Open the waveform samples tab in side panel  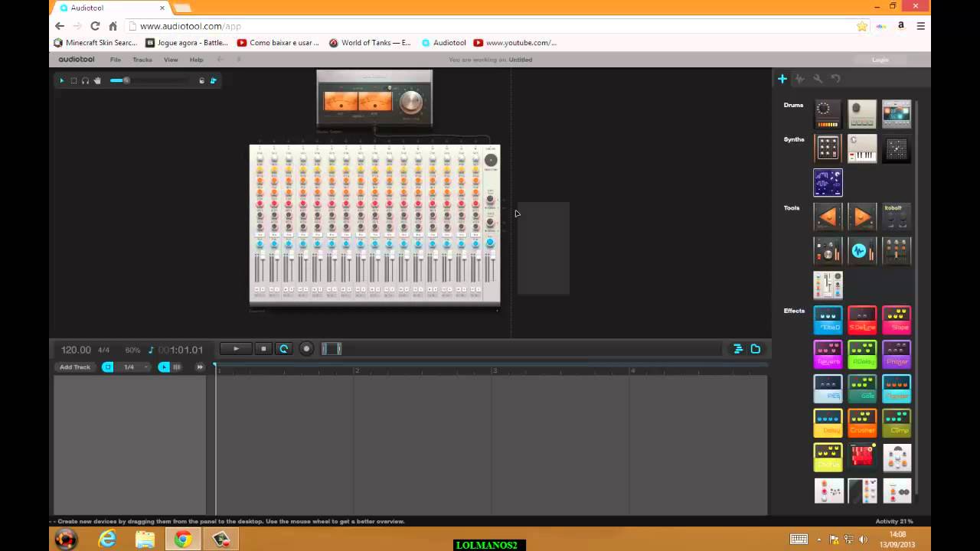799,79
